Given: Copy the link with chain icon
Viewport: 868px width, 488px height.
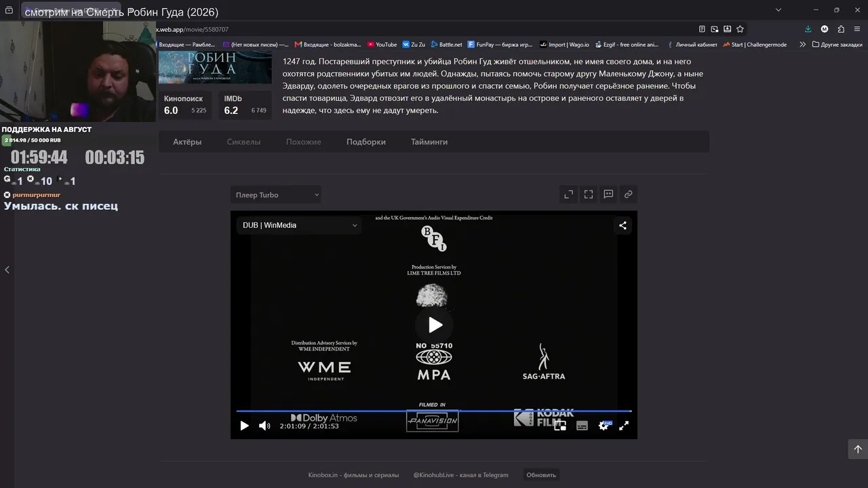Looking at the screenshot, I should (629, 195).
